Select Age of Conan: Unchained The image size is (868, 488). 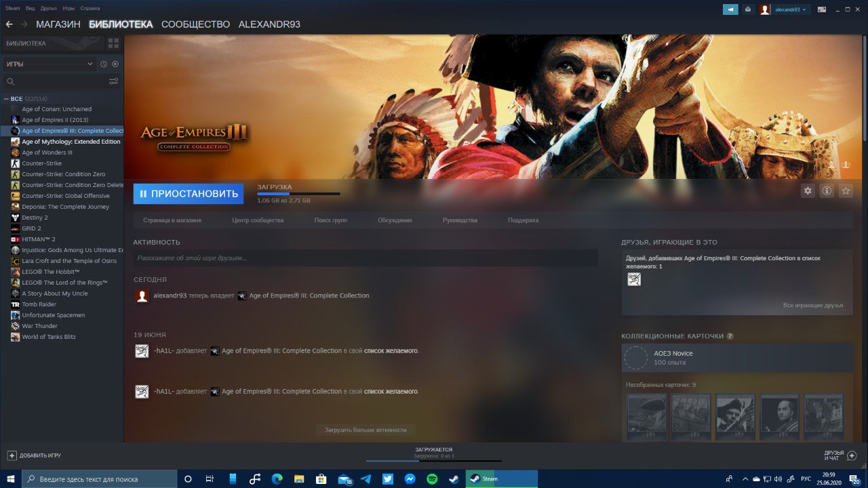pos(57,109)
